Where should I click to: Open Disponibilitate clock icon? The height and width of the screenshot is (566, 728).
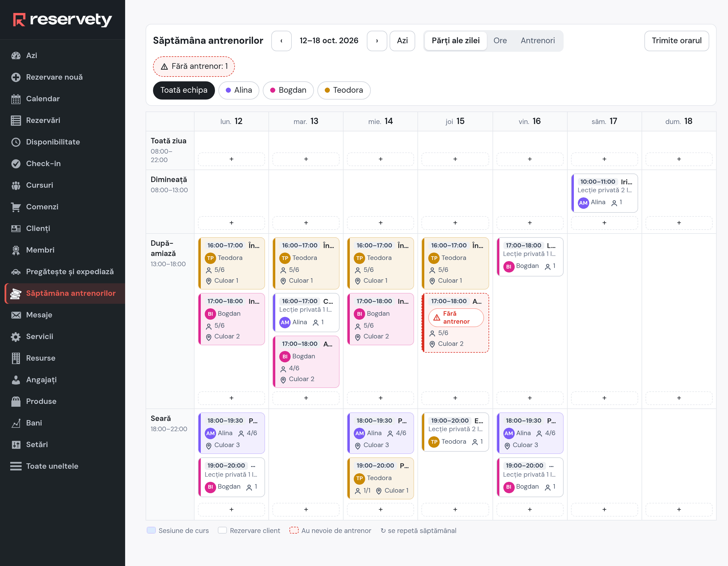16,142
